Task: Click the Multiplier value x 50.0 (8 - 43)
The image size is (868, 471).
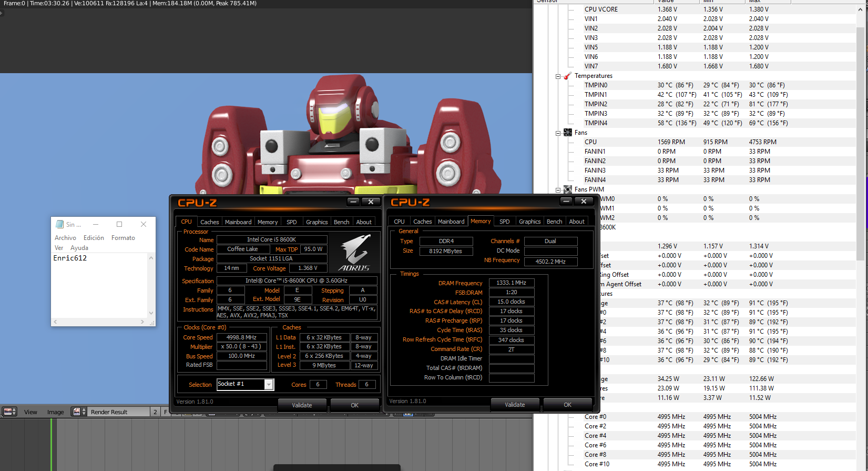Action: [x=241, y=347]
